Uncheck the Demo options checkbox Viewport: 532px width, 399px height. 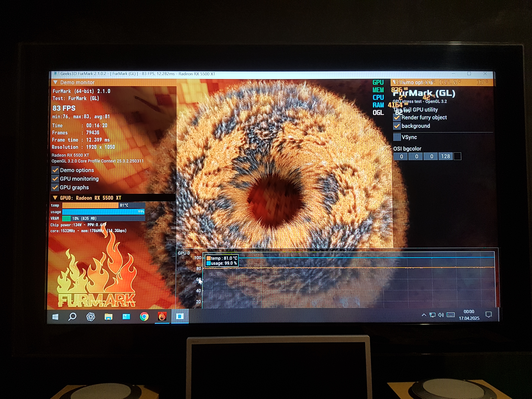click(x=55, y=170)
